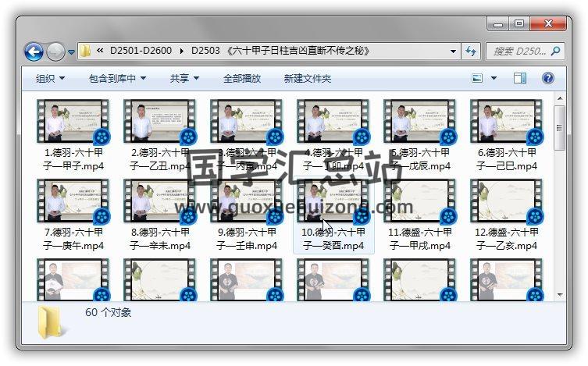Viewport: 588px width, 366px height.
Task: Click file name 8.德羽-六十甲子—辛未.mp4
Action: point(160,239)
